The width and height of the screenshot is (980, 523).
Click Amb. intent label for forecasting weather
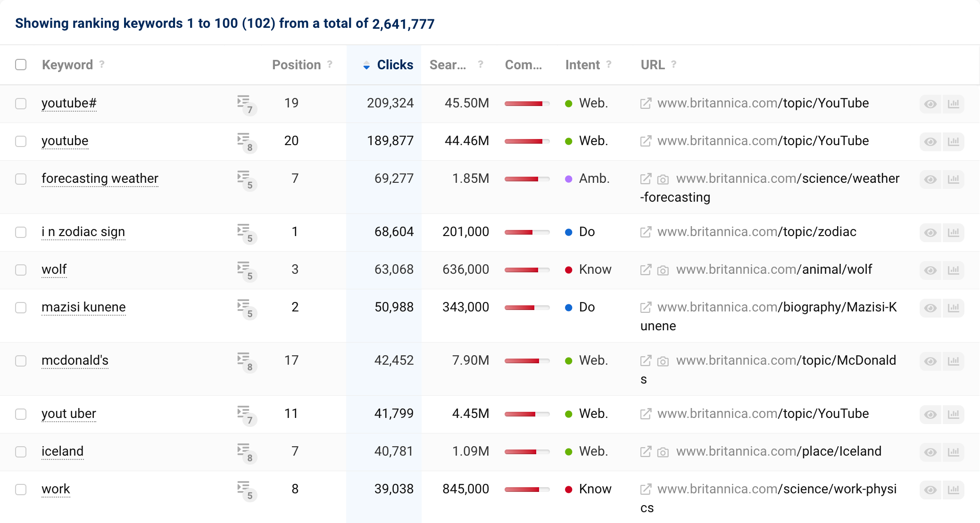click(594, 179)
